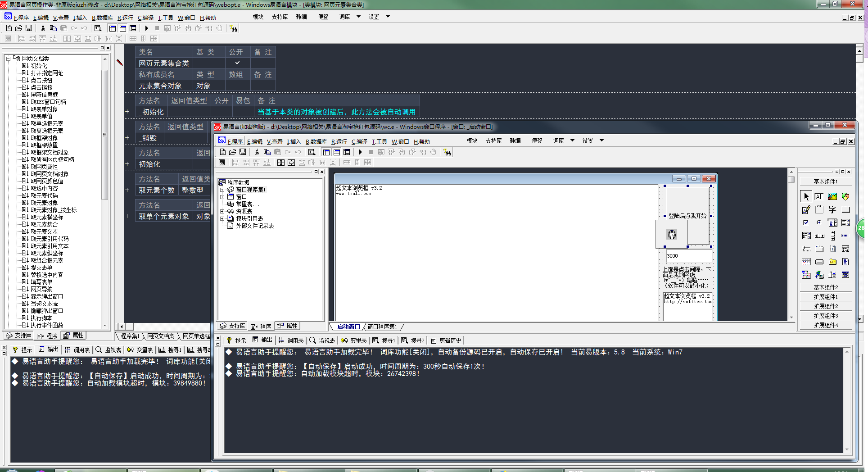868x472 pixels.
Task: Open the 扩展组件1 component group
Action: click(x=826, y=297)
